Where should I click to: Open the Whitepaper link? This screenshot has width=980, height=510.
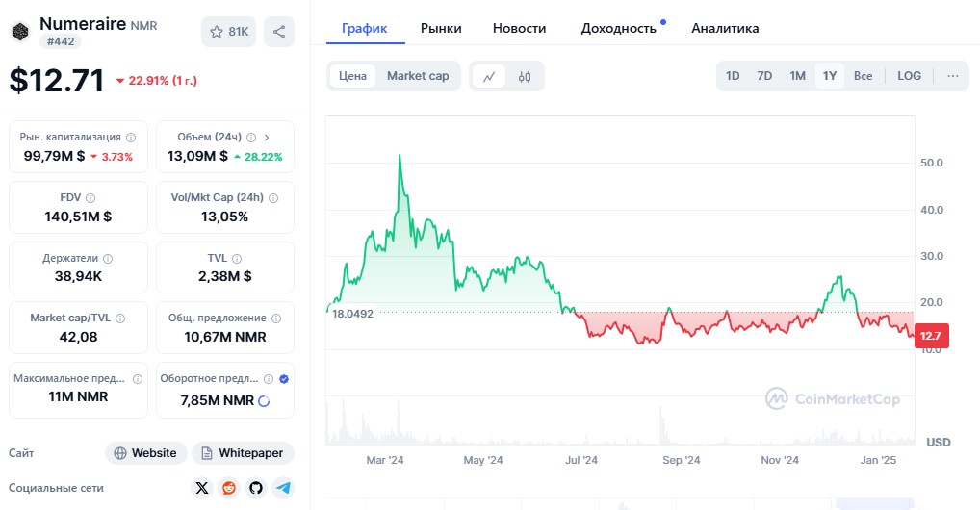pos(243,453)
